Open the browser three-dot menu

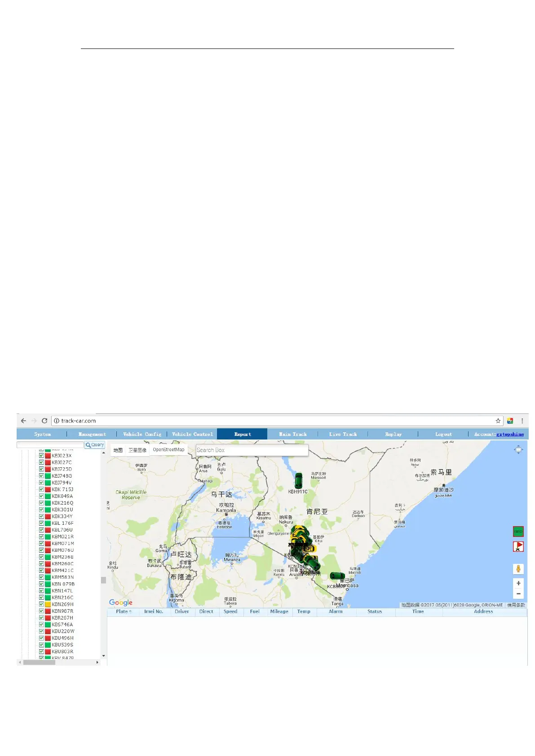coord(522,421)
